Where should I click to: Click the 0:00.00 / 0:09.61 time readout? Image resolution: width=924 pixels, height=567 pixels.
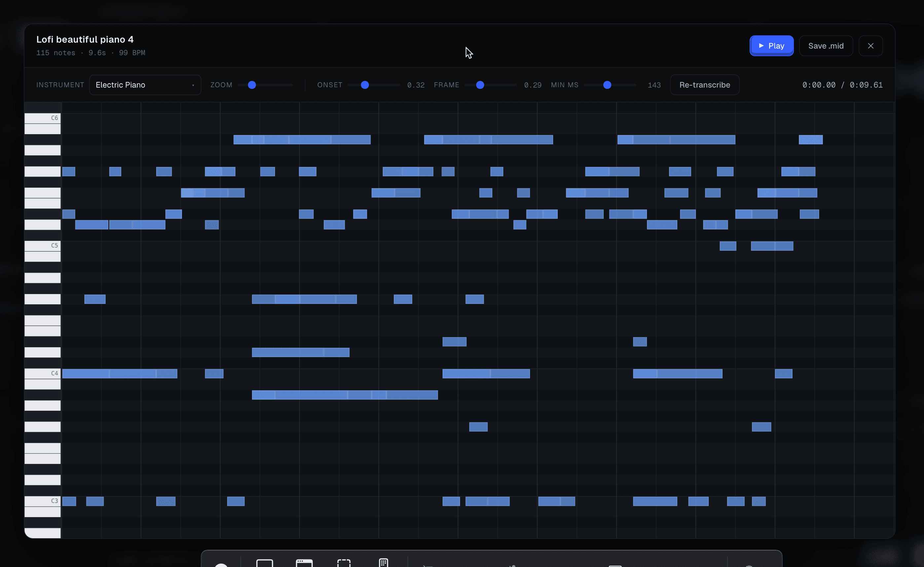coord(842,85)
